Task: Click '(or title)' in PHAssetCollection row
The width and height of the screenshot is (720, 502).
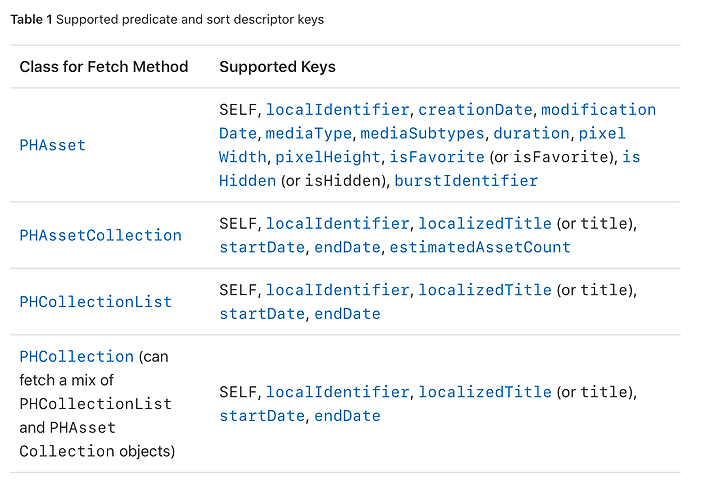Action: 595,223
